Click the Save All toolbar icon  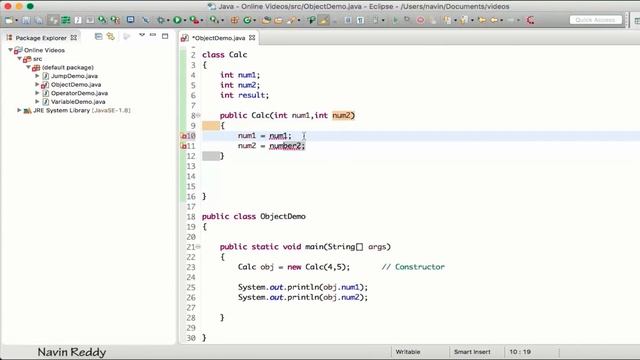[39, 20]
